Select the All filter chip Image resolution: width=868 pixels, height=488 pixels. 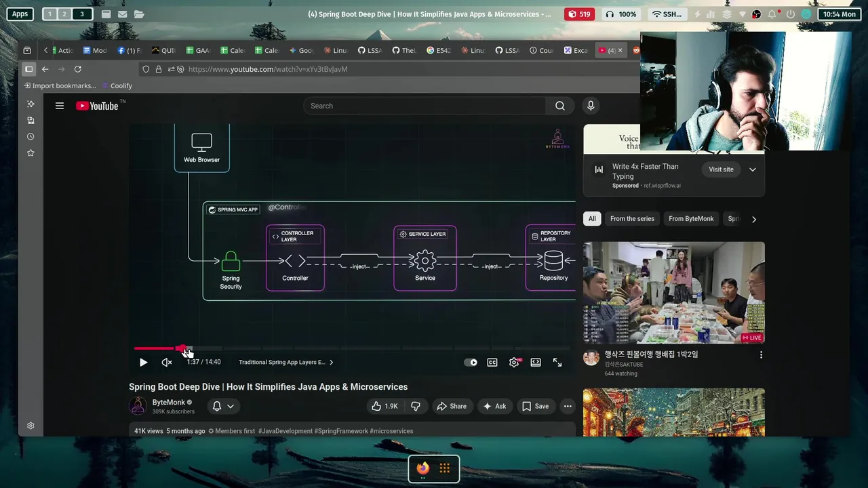point(592,219)
